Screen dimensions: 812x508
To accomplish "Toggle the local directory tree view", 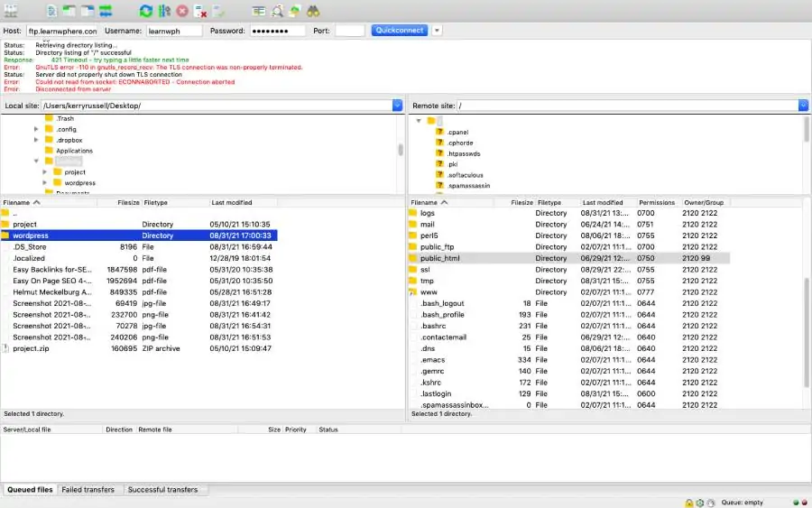I will pyautogui.click(x=69, y=11).
